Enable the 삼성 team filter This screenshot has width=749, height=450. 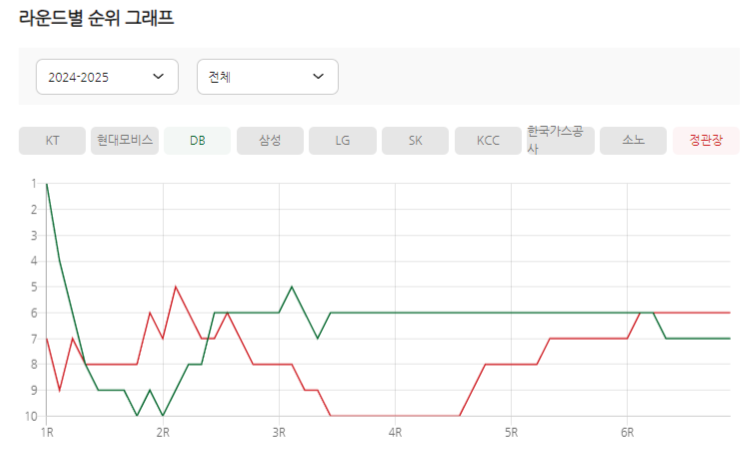click(x=270, y=141)
